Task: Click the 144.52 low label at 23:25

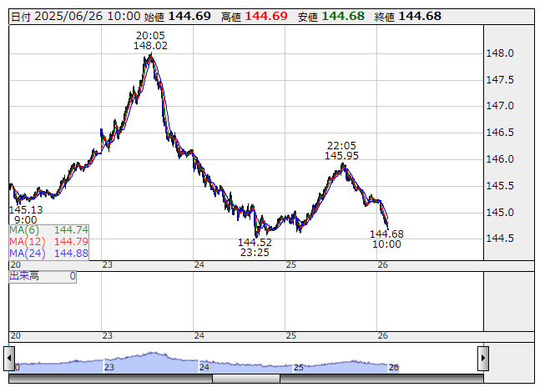Action: pos(255,242)
